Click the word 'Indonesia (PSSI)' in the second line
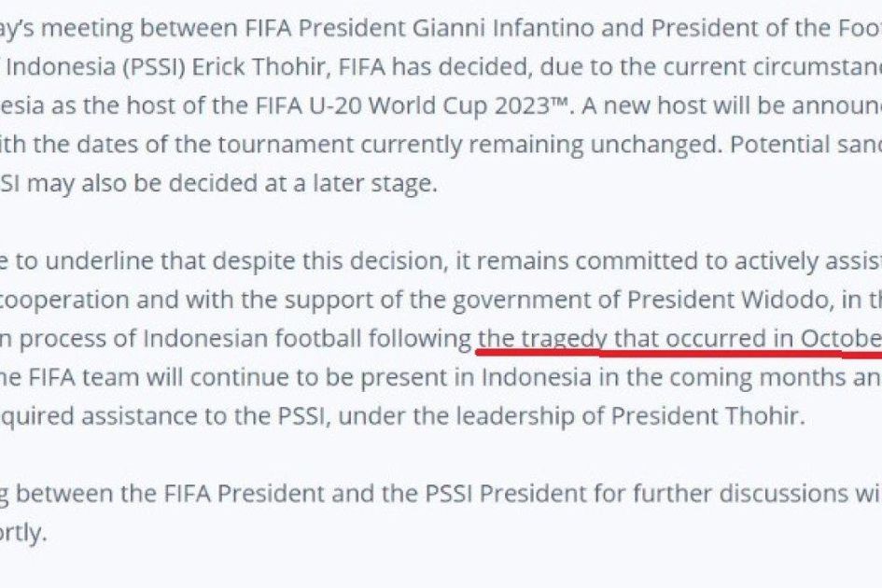Viewport: 882px width, 588px height. [96, 67]
